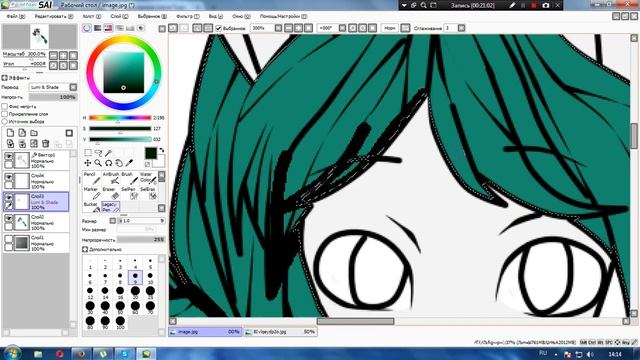
Task: Open the Lumi & Shade blend mode dropdown
Action: click(73, 87)
